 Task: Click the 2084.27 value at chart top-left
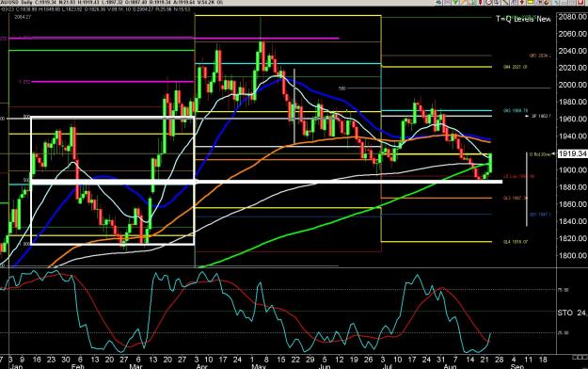(23, 17)
